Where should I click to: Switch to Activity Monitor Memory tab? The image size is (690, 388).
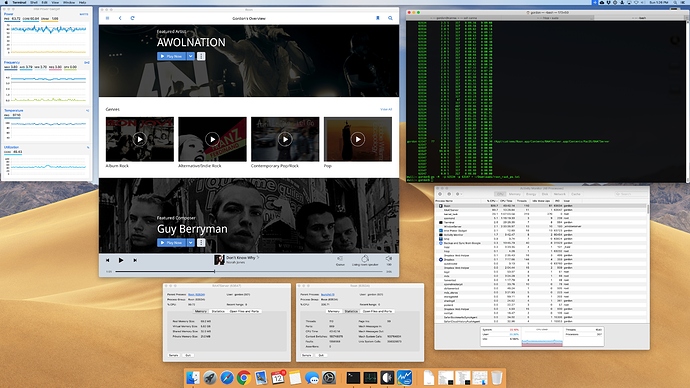point(514,194)
